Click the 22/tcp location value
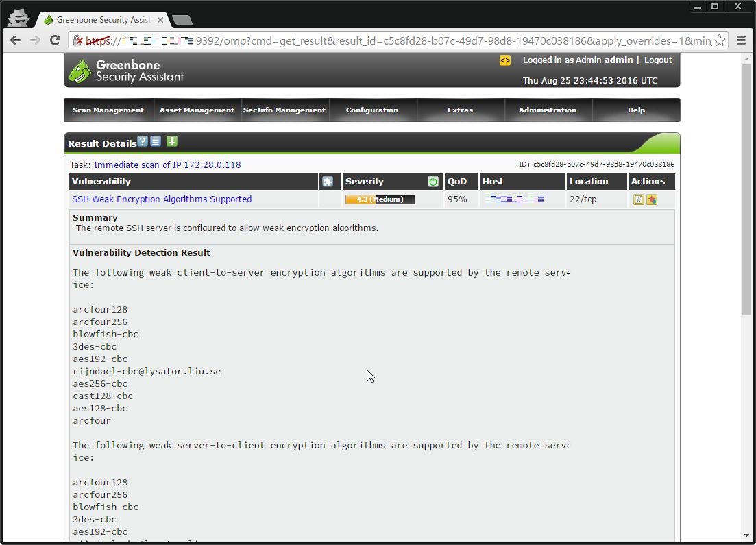756x545 pixels. [x=583, y=199]
